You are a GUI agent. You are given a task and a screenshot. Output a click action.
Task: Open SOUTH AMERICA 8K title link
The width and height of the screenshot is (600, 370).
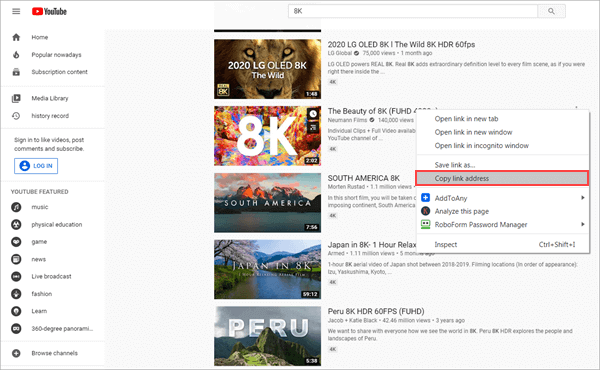point(364,178)
